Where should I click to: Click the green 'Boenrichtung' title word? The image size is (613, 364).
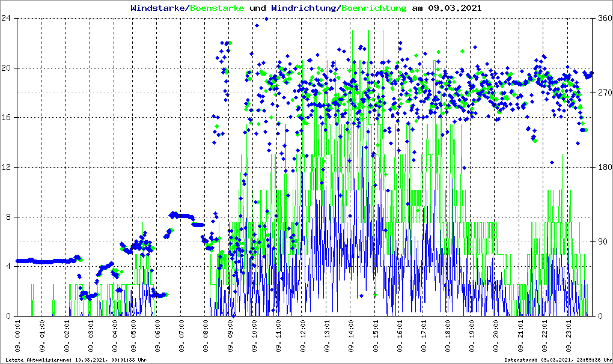(x=374, y=8)
